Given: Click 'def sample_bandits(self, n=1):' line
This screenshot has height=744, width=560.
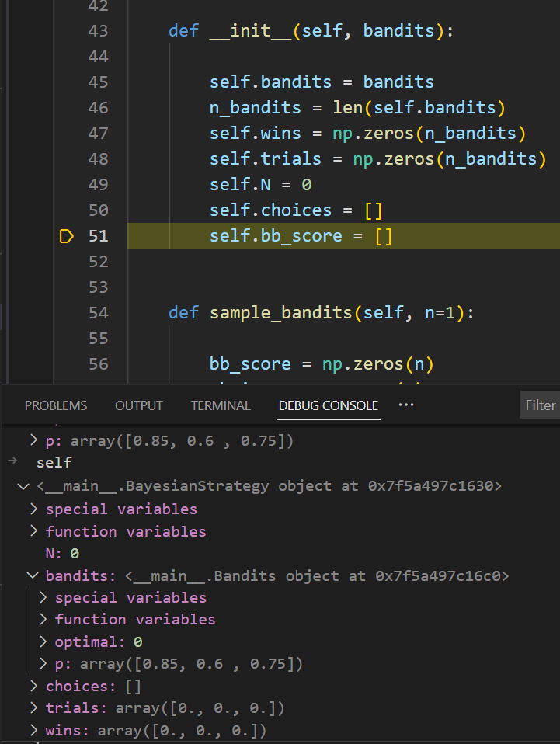Looking at the screenshot, I should [x=322, y=313].
